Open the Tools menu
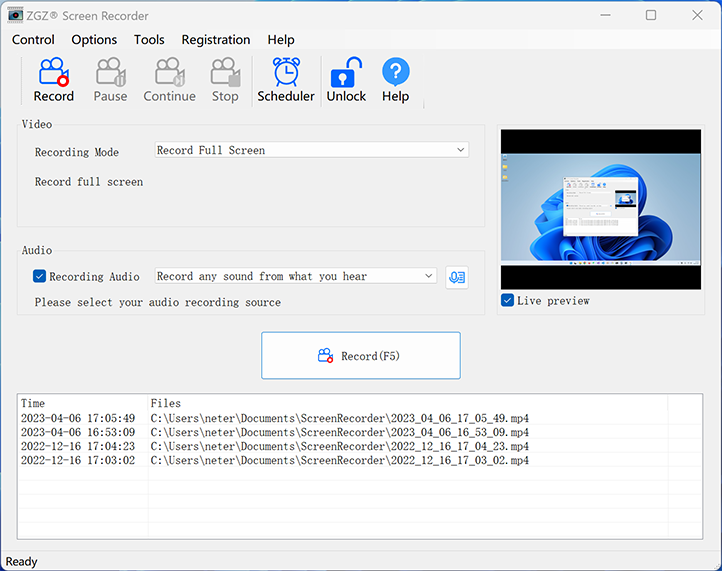Viewport: 722px width, 571px height. pos(149,40)
